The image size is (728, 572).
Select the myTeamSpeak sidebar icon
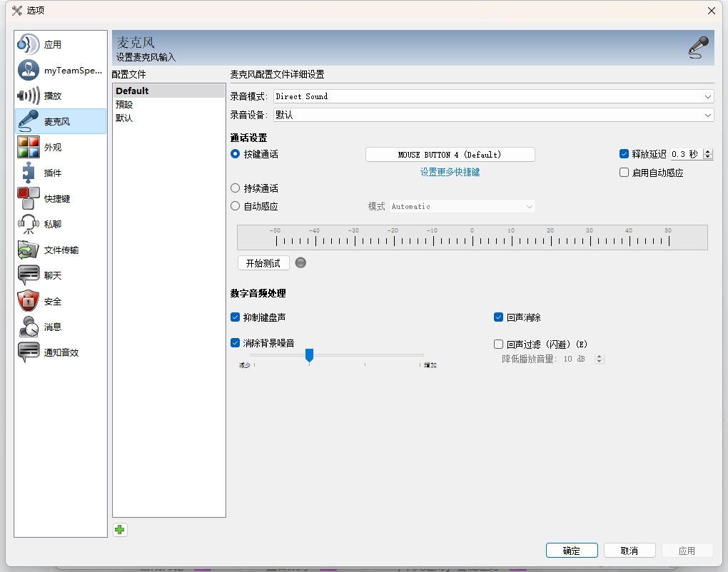[x=28, y=70]
